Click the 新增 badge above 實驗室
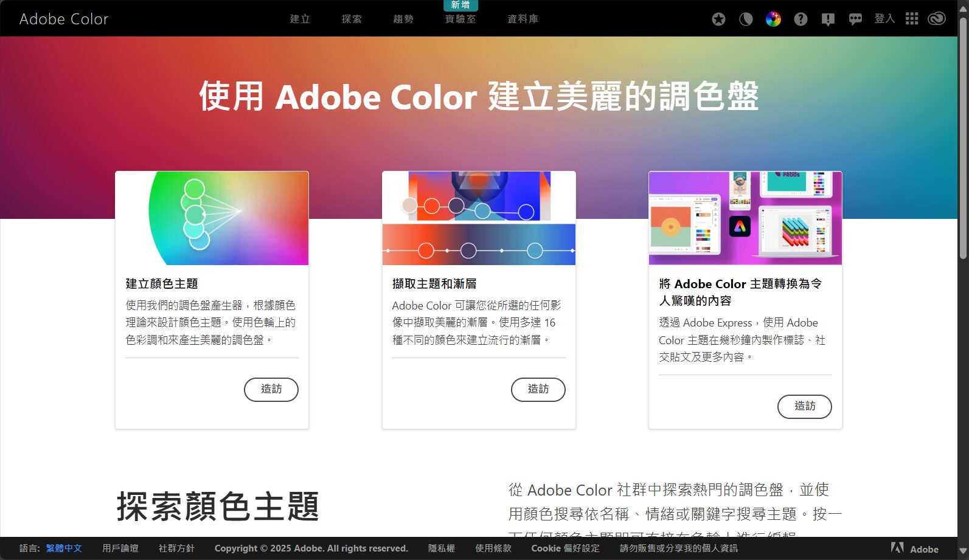Viewport: 969px width, 560px height. point(460,5)
